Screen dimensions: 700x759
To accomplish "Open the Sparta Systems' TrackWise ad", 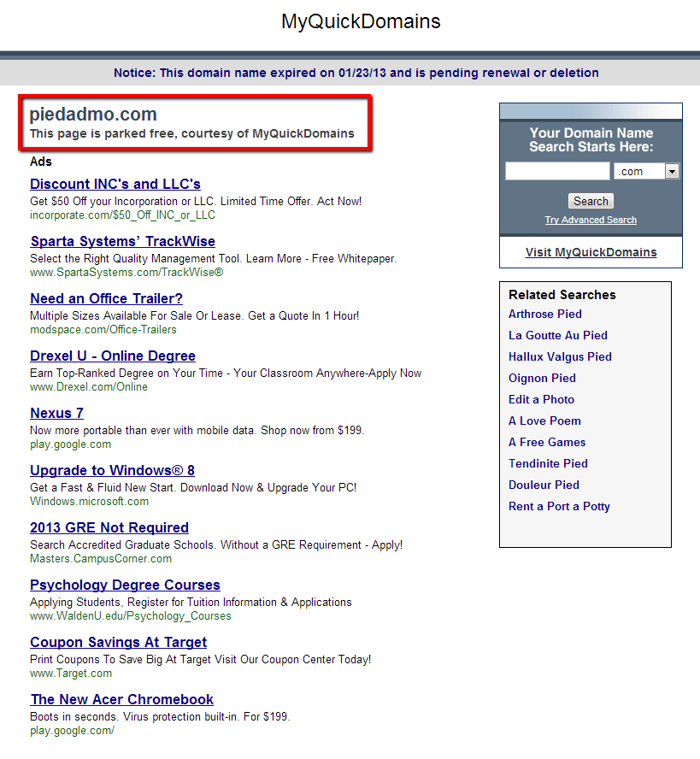I will 123,241.
